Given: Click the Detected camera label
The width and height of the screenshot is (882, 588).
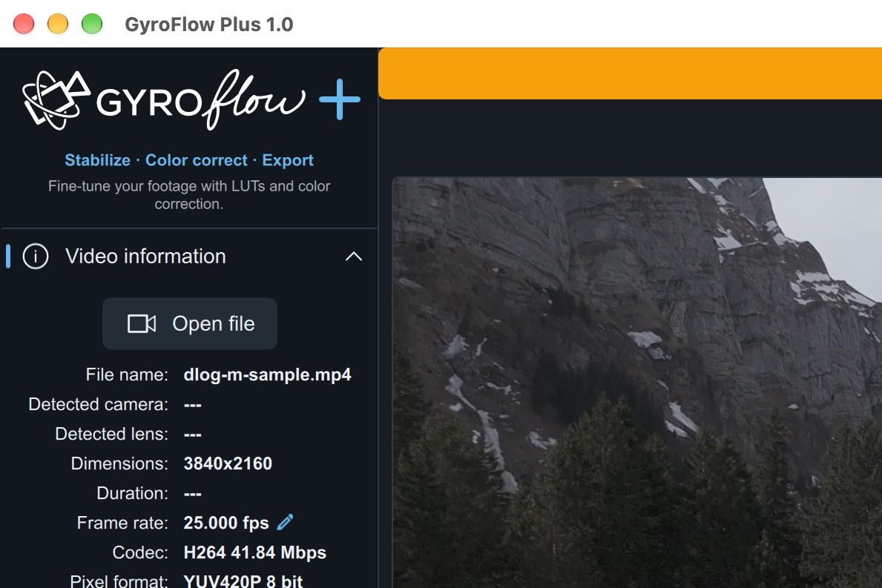Looking at the screenshot, I should [x=99, y=404].
